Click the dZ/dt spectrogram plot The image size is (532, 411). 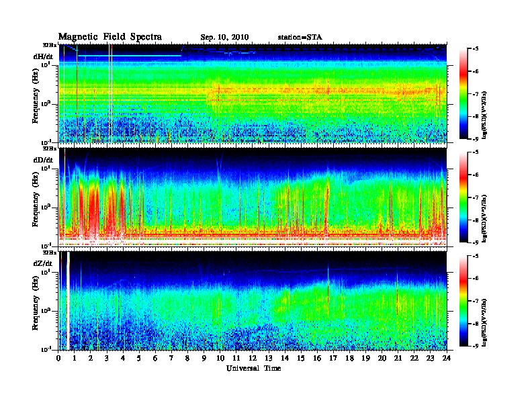point(253,300)
